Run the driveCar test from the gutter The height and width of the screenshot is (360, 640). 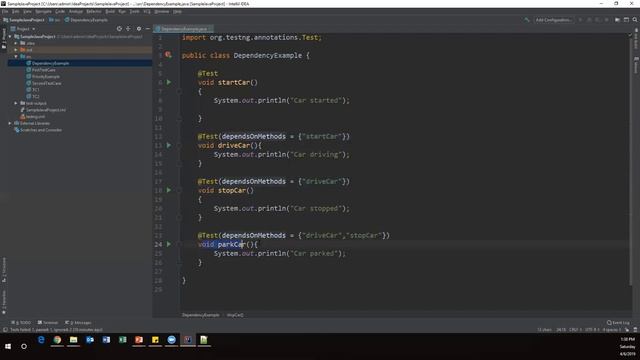point(169,145)
